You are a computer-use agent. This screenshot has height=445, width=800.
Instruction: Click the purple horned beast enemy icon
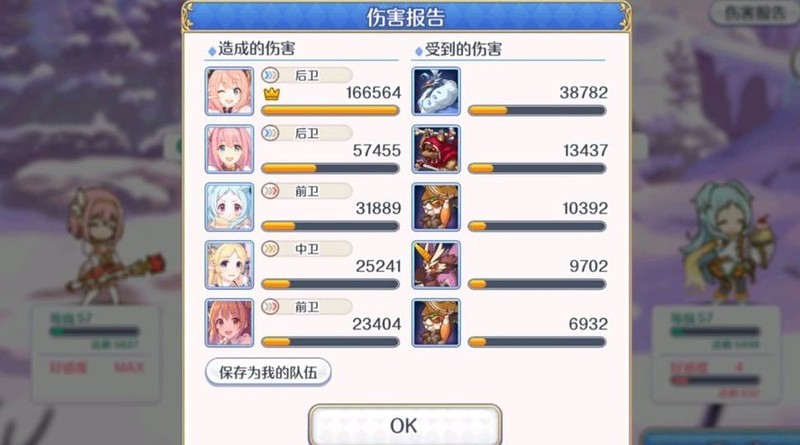tap(436, 265)
